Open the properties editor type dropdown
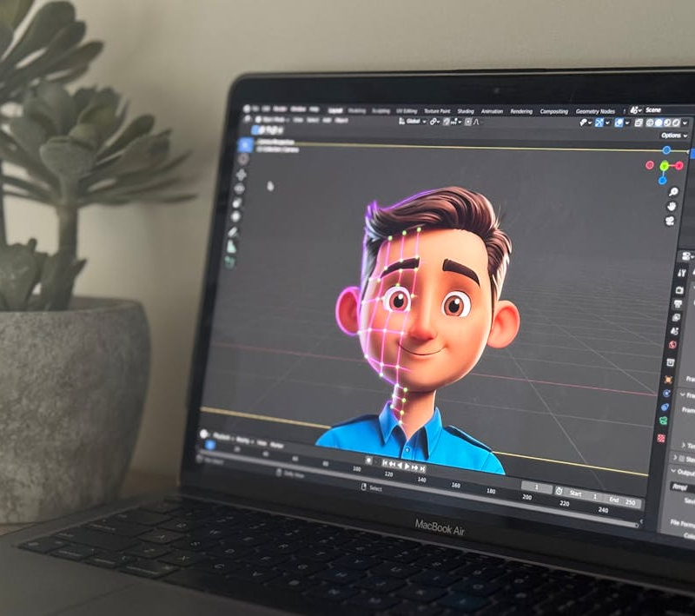The width and height of the screenshot is (695, 616). point(686,256)
